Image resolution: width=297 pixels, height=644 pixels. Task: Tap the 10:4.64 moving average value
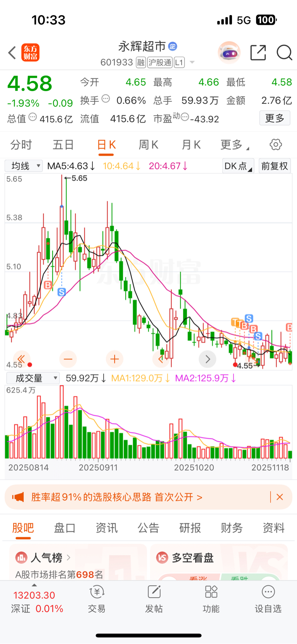coord(121,166)
